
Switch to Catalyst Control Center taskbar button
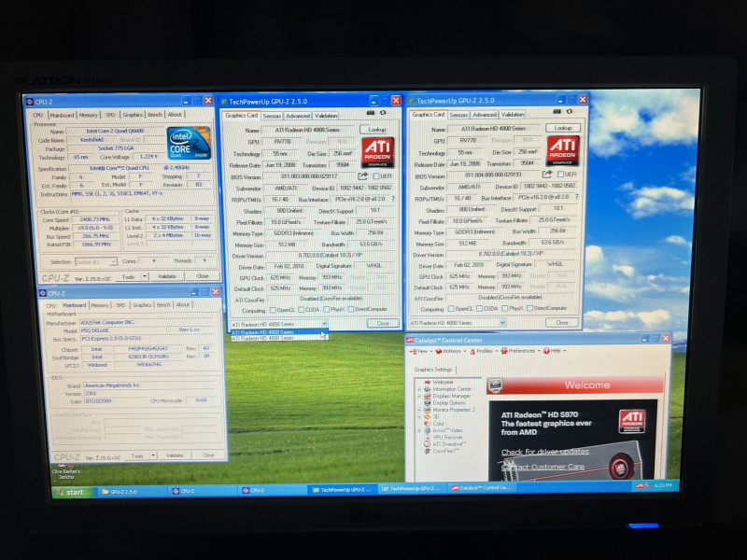[x=483, y=487]
